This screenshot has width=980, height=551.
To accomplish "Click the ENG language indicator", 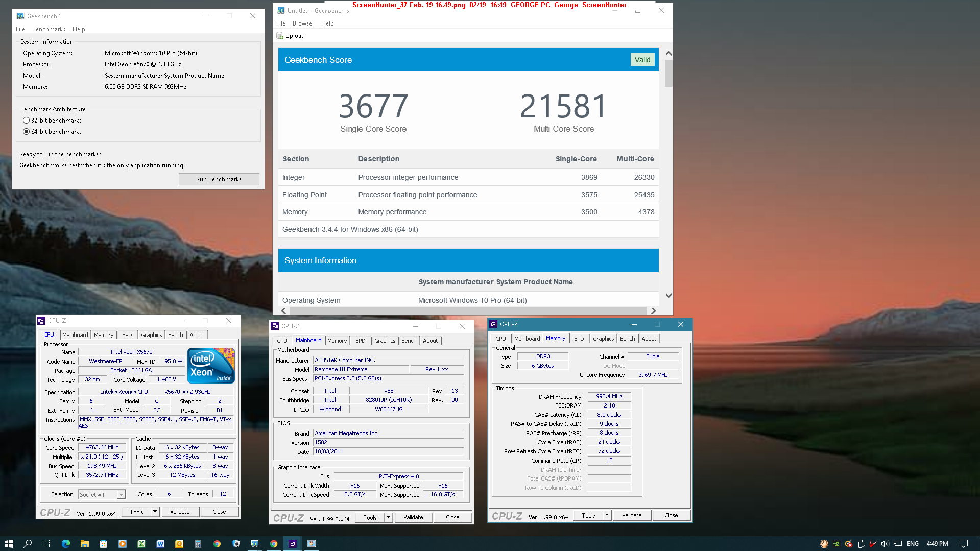I will 913,544.
